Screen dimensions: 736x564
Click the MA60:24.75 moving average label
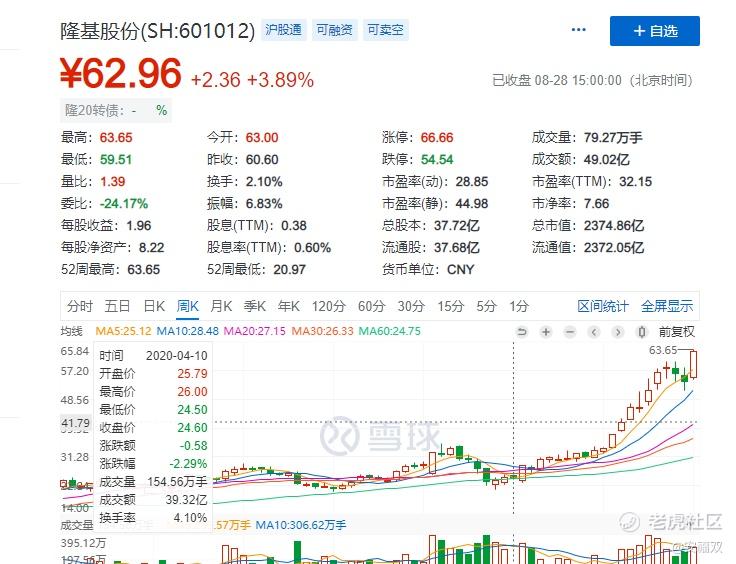[390, 331]
